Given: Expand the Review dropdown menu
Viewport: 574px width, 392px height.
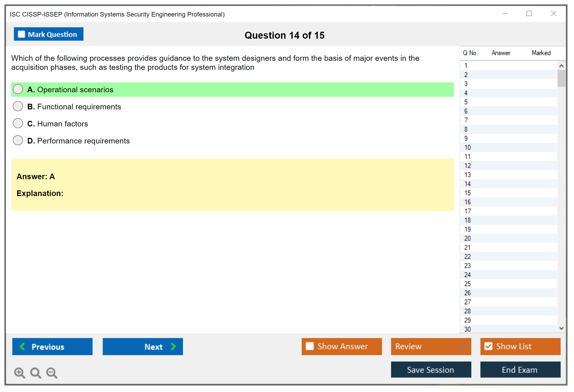Looking at the screenshot, I should click(x=463, y=346).
